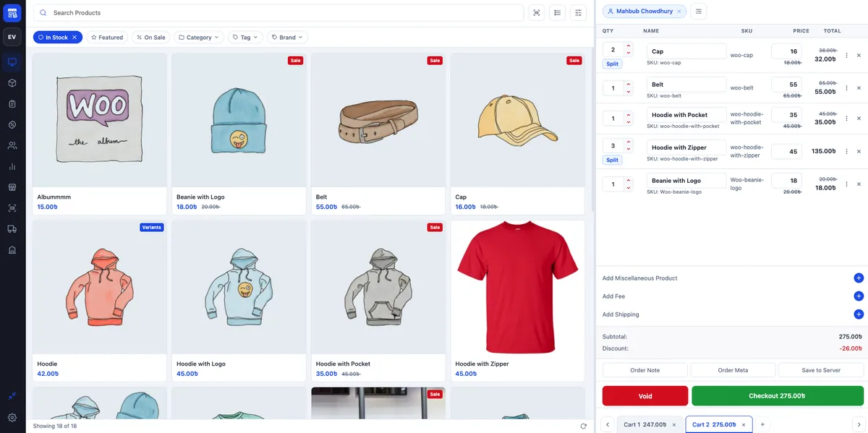Viewport: 868px width, 433px height.
Task: Increase quantity of Hoodie with Pocket
Action: tap(628, 113)
